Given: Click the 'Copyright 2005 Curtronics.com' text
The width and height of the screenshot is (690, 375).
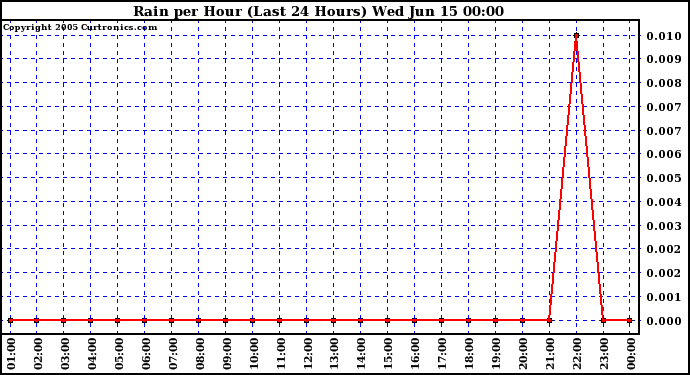Looking at the screenshot, I should [80, 27].
